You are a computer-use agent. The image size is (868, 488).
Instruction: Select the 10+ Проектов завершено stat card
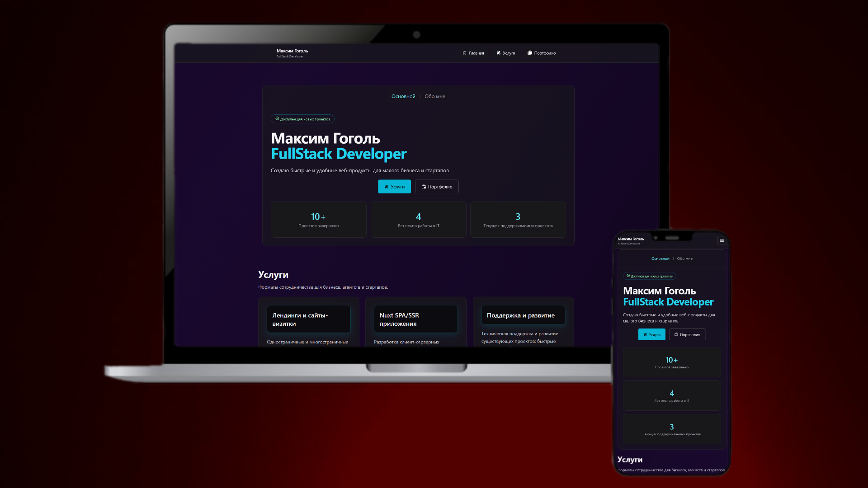click(319, 220)
